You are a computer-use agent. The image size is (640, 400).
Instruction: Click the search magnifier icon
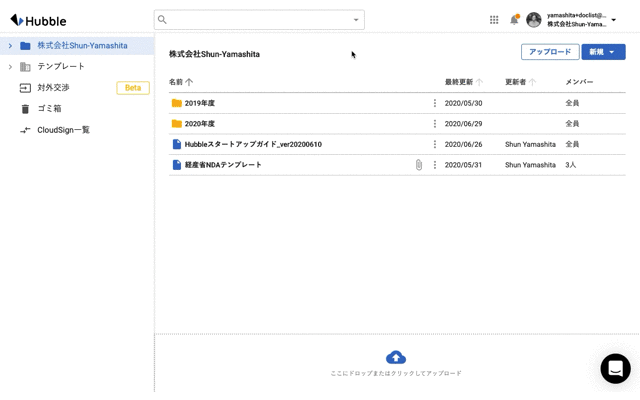[x=162, y=20]
